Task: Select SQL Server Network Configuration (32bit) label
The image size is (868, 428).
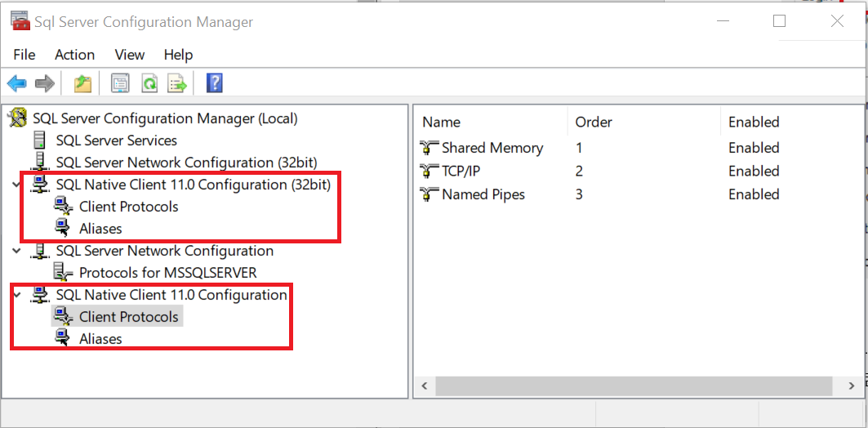Action: 186,163
